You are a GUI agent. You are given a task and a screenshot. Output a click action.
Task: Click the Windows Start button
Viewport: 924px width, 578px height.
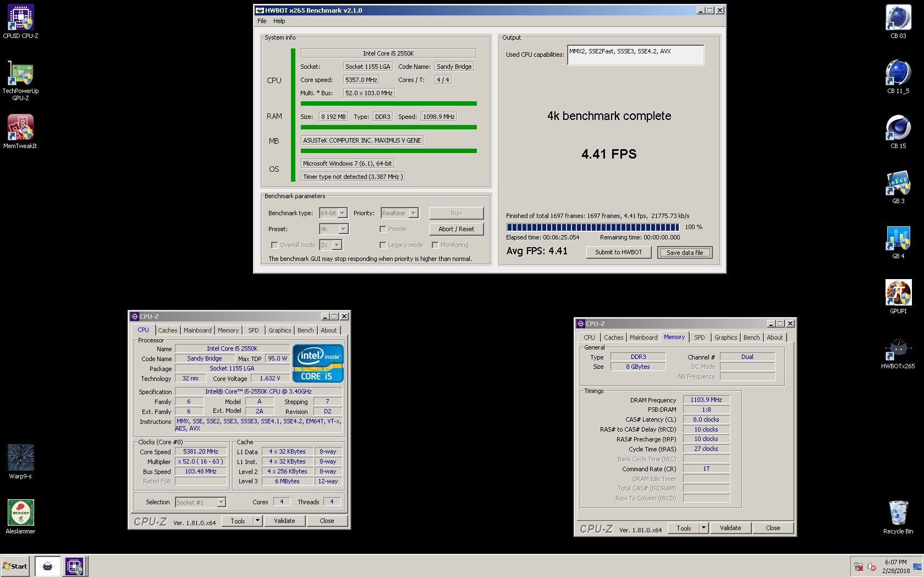[x=15, y=566]
